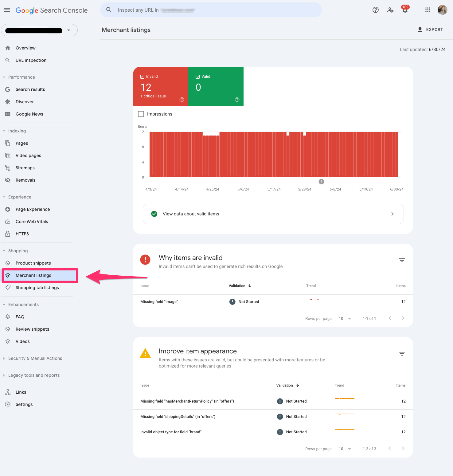Click the user settings people icon
The height and width of the screenshot is (476, 453).
390,10
